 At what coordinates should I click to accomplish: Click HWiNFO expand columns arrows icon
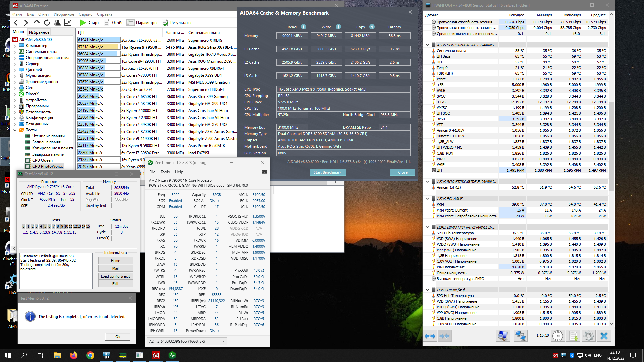tap(430, 336)
